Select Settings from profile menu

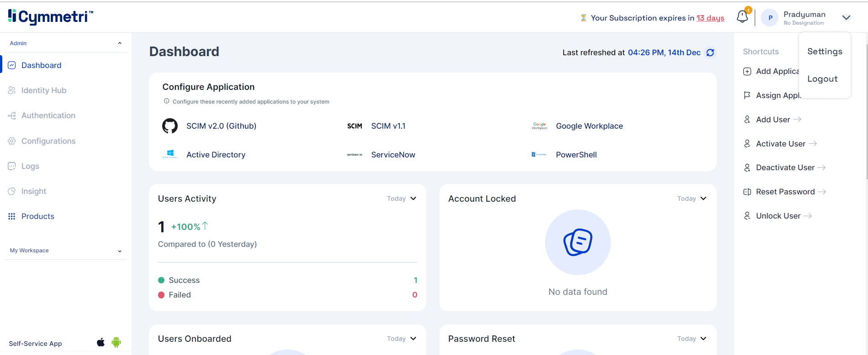(x=825, y=52)
